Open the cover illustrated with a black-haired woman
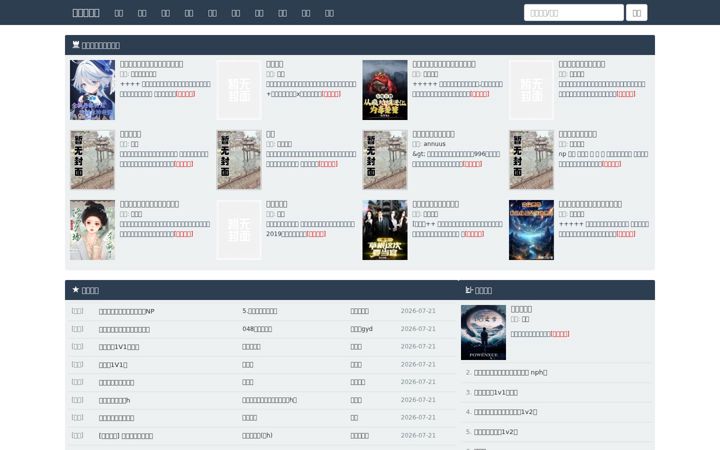 click(92, 230)
